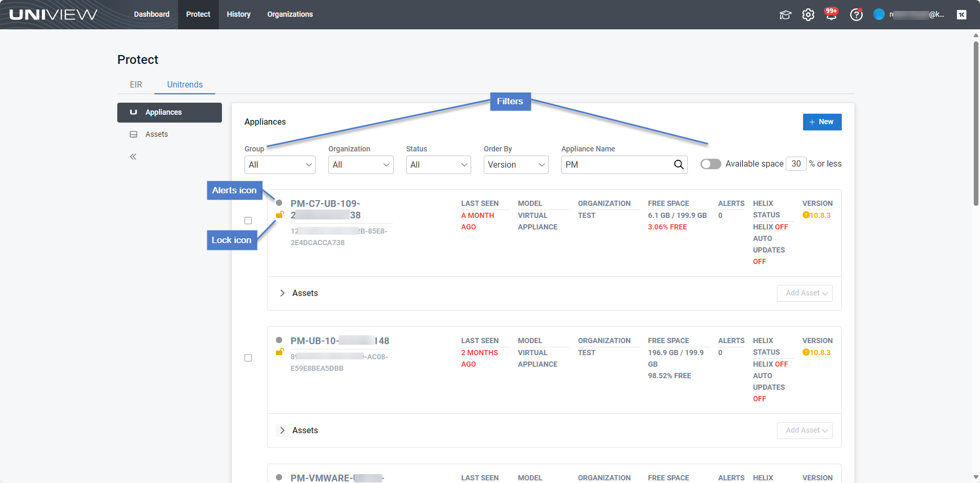The image size is (980, 483).
Task: Open the PM-UB-10 appliance name link
Action: (x=340, y=341)
